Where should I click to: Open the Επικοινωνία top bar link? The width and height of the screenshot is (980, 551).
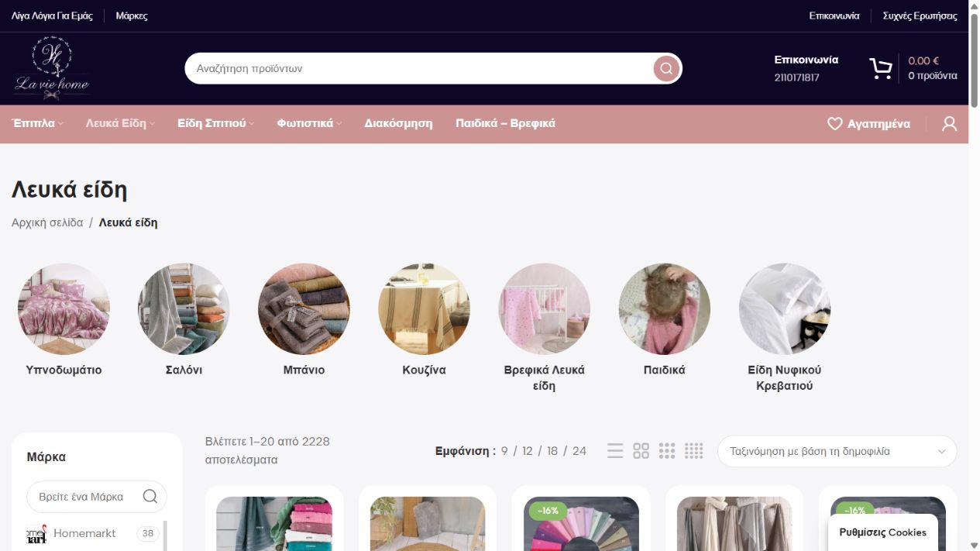[x=834, y=15]
